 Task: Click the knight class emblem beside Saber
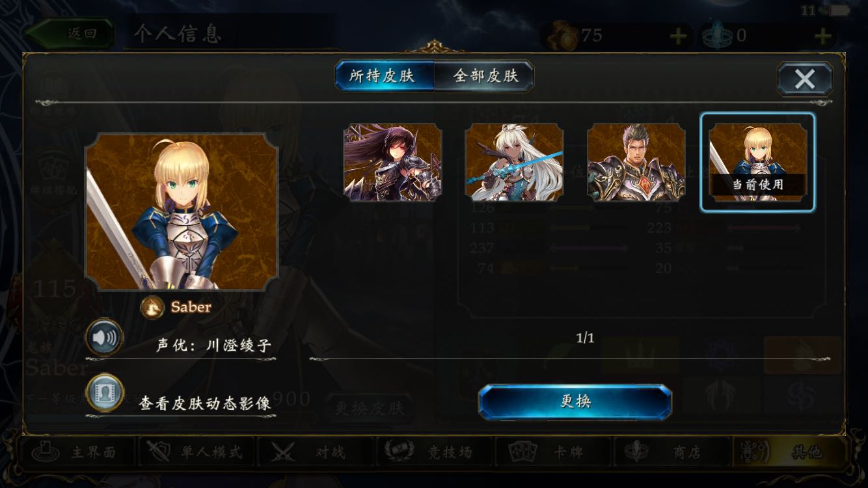click(x=152, y=307)
